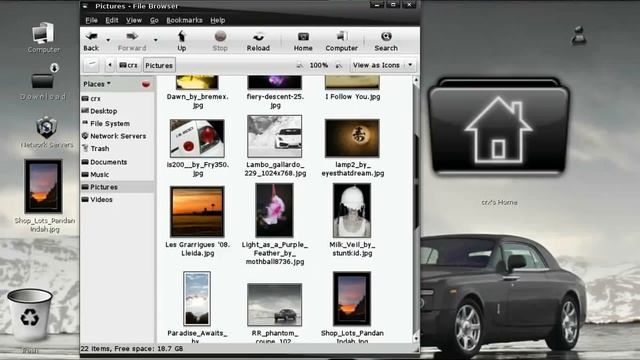The height and width of the screenshot is (360, 640).
Task: Select the I Follow You.jpg file name
Action: pos(353,97)
